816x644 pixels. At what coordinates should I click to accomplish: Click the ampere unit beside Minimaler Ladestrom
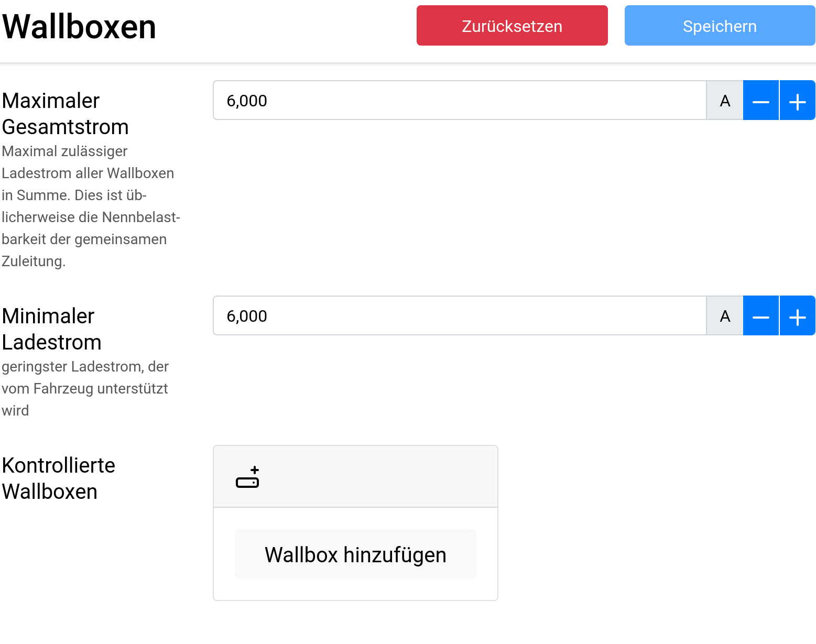(725, 316)
